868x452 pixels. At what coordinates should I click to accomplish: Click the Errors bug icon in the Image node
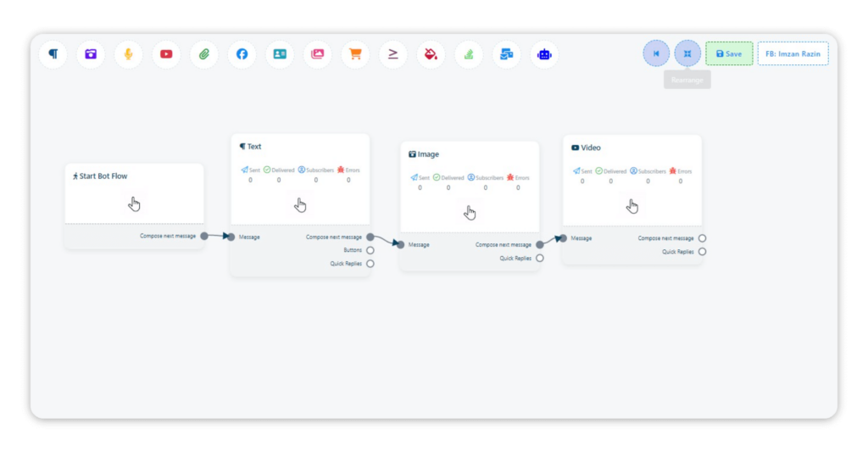point(510,177)
